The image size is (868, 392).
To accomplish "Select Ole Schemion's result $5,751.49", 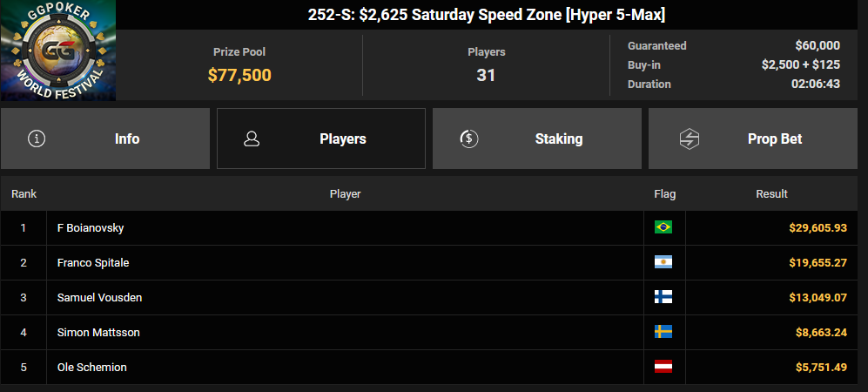I will tap(821, 367).
